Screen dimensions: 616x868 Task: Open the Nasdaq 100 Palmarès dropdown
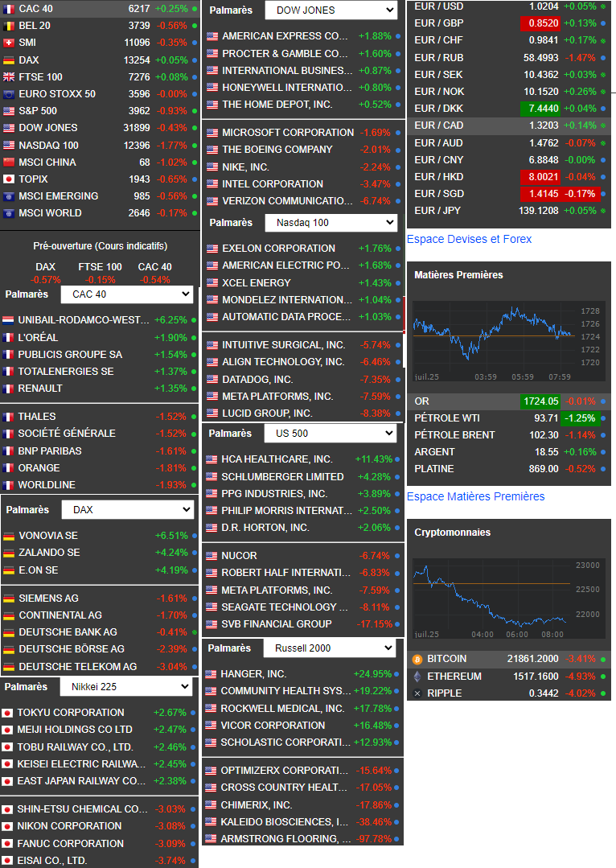[x=331, y=223]
